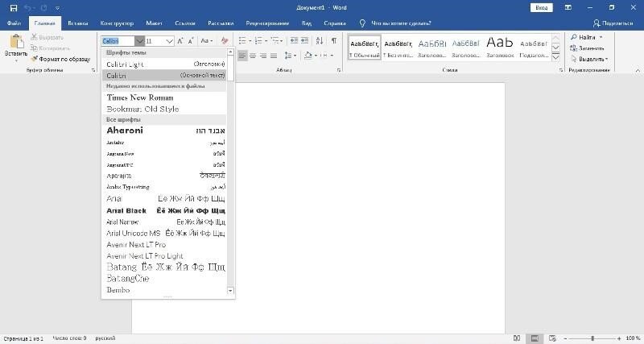Click the Clear Formatting eraser icon

(x=225, y=41)
